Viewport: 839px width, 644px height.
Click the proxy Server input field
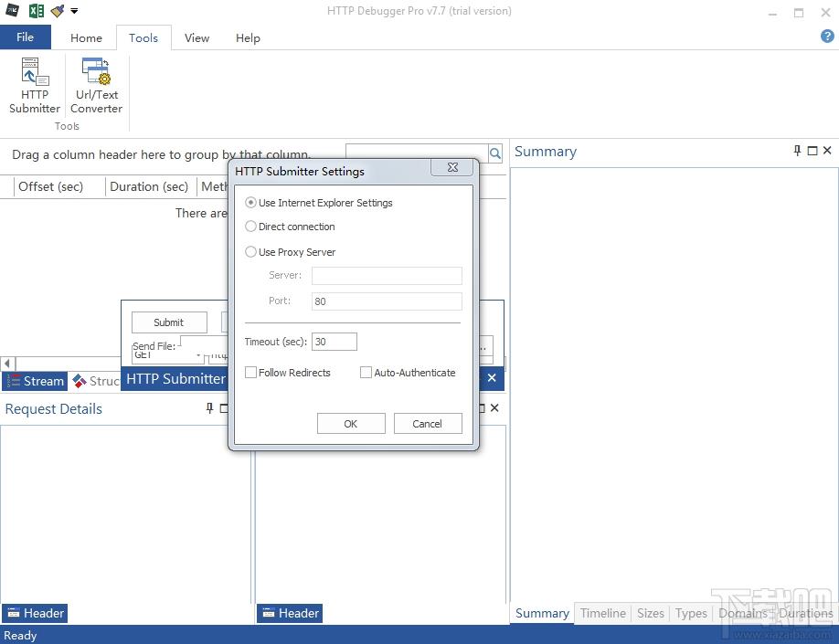tap(387, 276)
